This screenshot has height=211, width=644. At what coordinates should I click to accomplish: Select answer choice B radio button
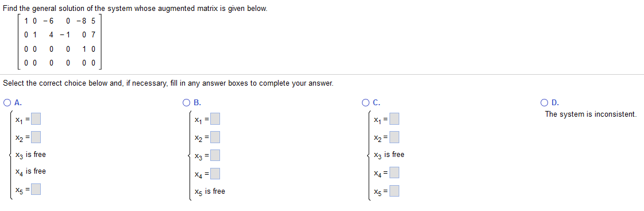[187, 103]
